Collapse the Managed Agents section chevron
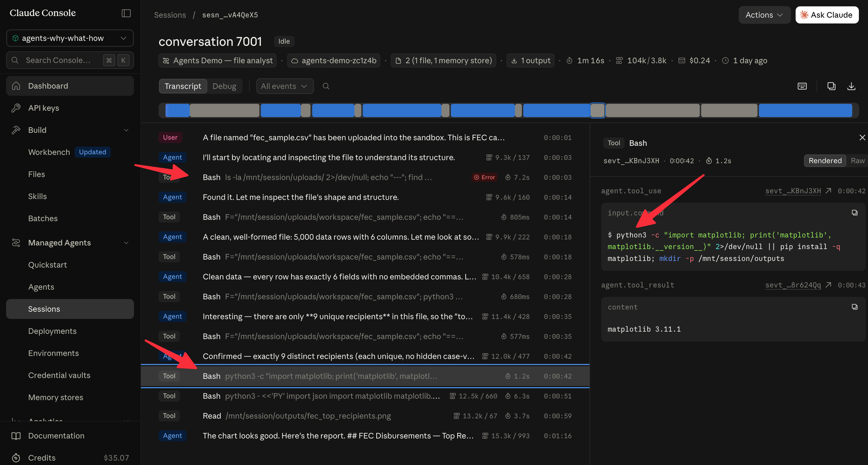 tap(126, 242)
